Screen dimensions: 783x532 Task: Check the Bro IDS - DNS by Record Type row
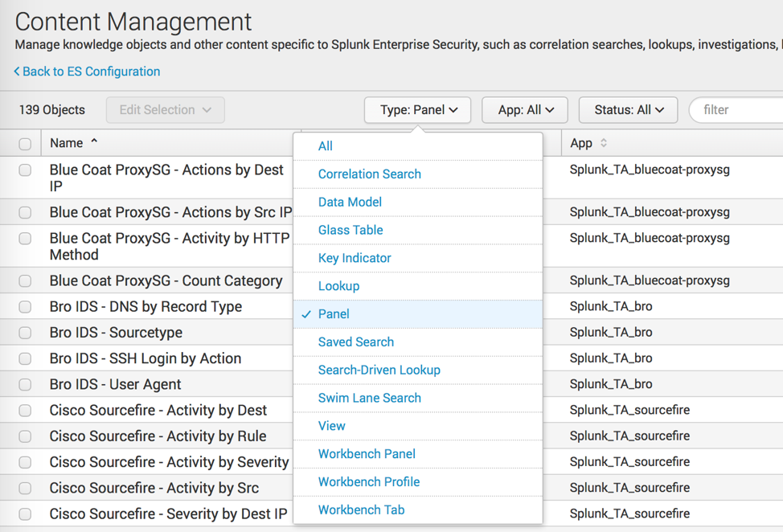[x=23, y=306]
